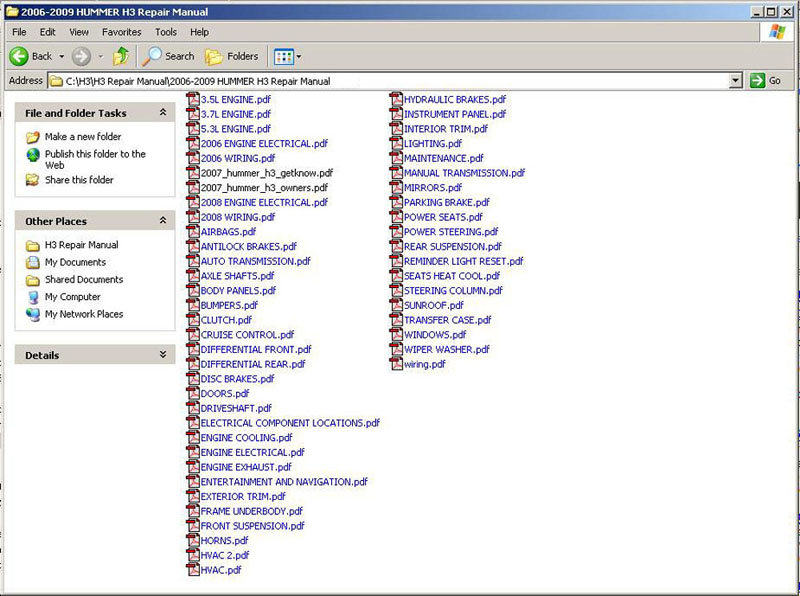Viewport: 800px width, 596px height.
Task: Select PDF icon of WINDOWS.pdf
Action: point(396,334)
